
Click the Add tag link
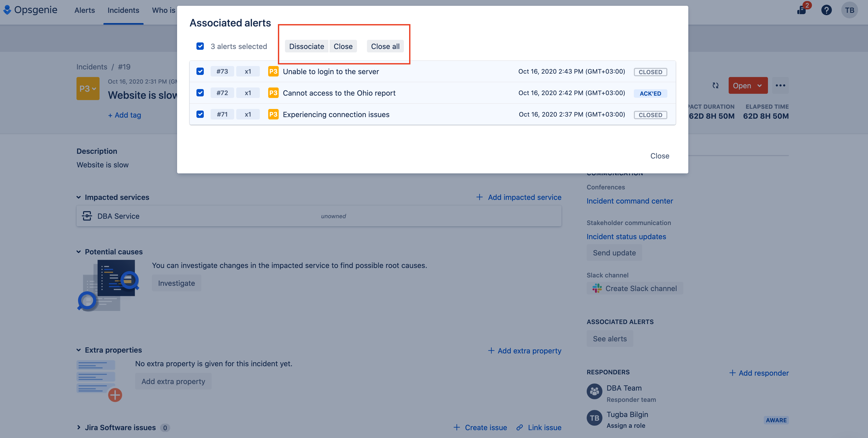(124, 115)
